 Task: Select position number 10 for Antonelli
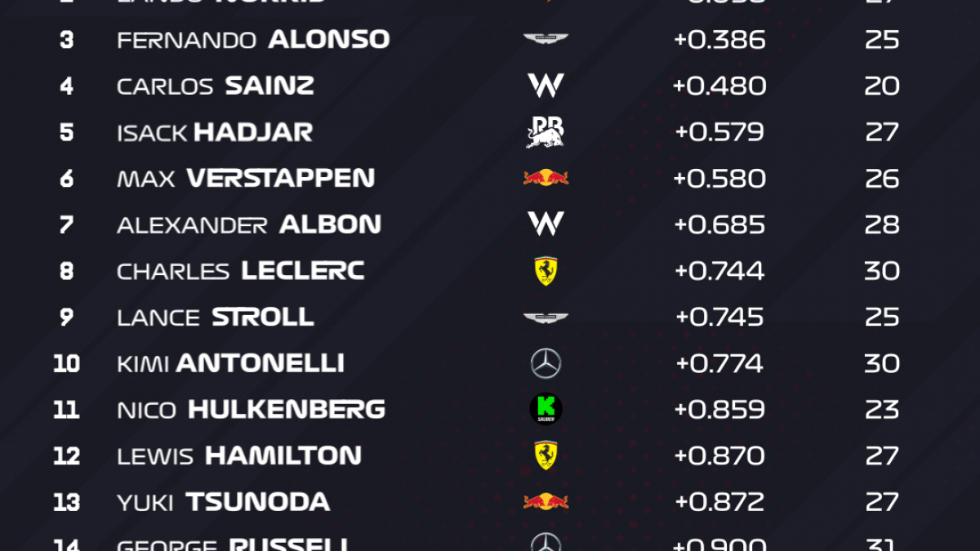pyautogui.click(x=66, y=363)
